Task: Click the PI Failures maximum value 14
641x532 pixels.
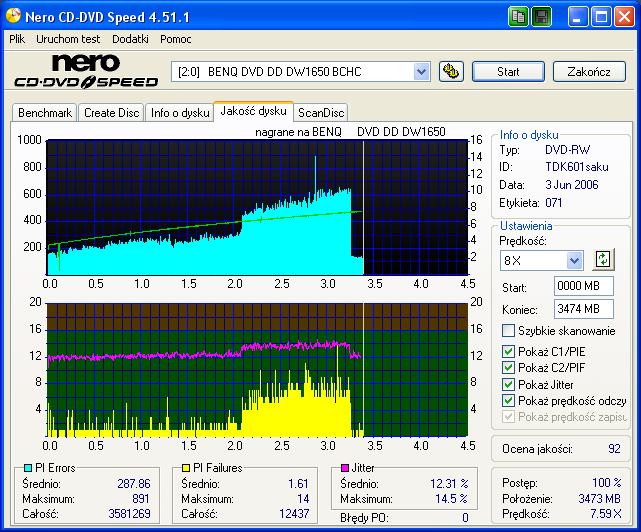Action: [303, 499]
